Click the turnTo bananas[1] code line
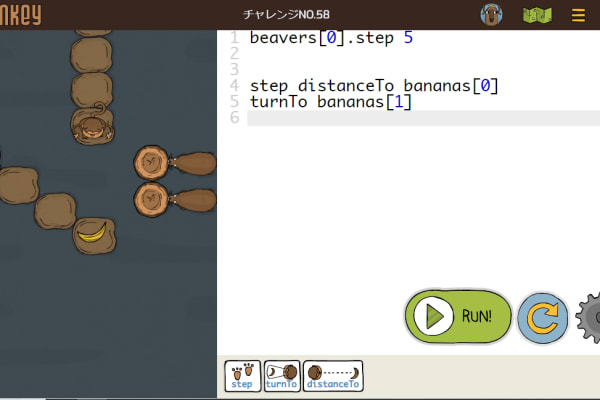This screenshot has height=400, width=600. [x=330, y=102]
